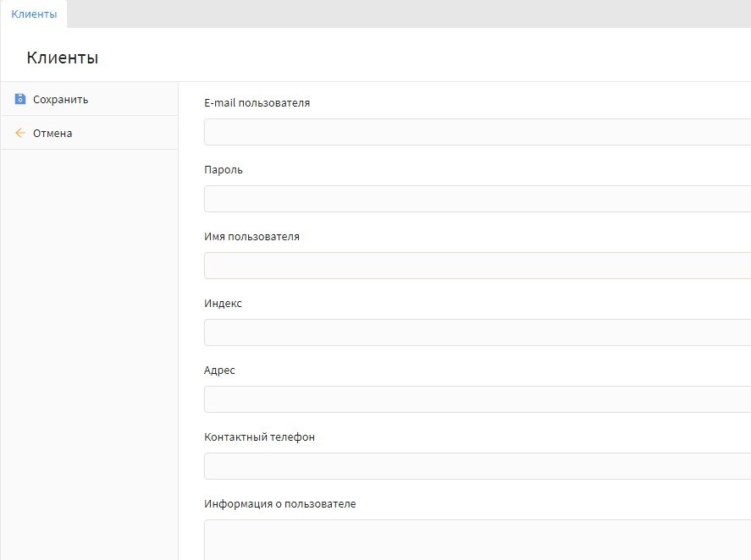Click the Информация о пользователе label
Screen dimensions: 751x560
click(279, 504)
